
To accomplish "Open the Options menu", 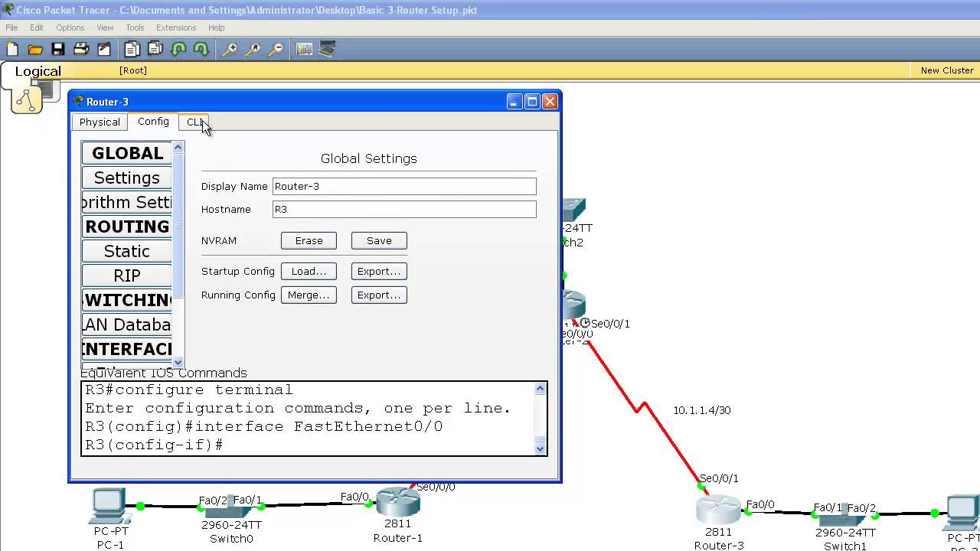I will [70, 28].
